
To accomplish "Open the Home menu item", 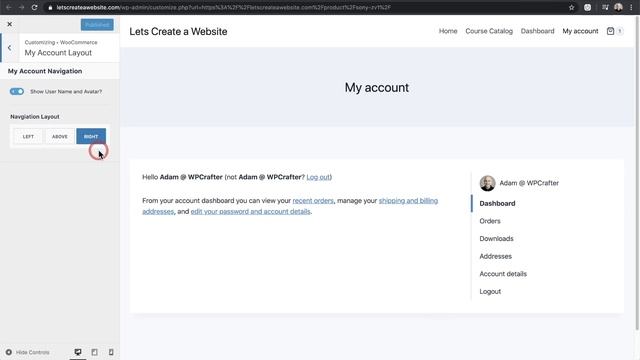I will 448,31.
